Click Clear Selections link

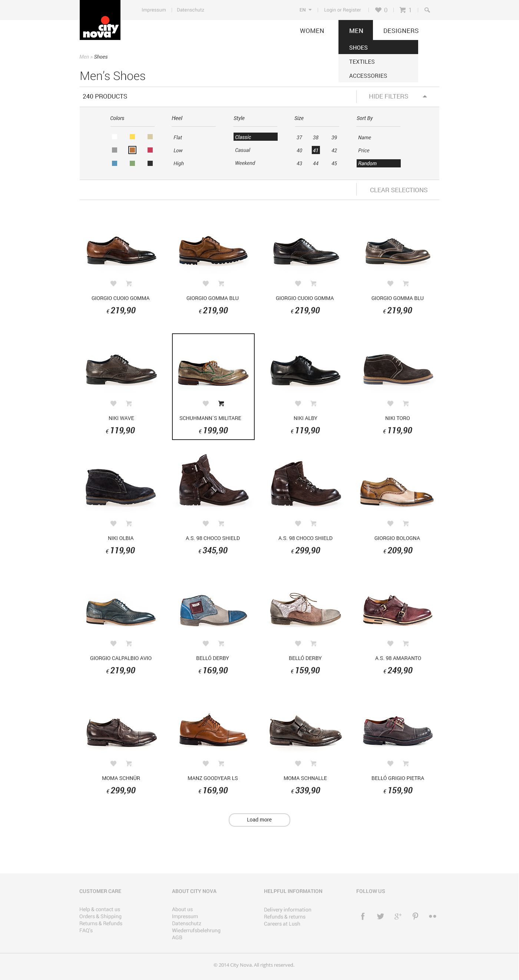coord(398,190)
